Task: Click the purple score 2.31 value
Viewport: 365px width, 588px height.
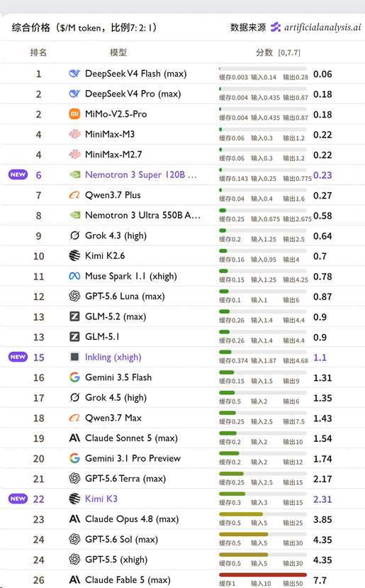Action: pos(322,499)
